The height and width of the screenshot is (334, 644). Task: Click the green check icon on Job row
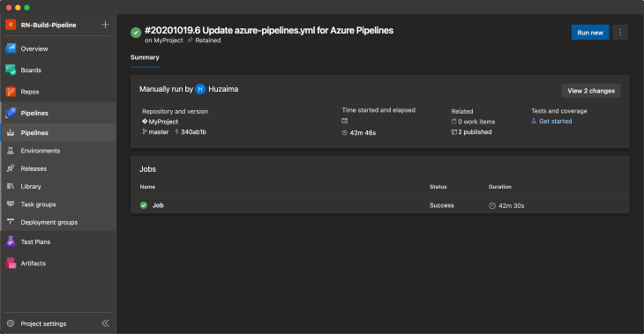coord(143,205)
